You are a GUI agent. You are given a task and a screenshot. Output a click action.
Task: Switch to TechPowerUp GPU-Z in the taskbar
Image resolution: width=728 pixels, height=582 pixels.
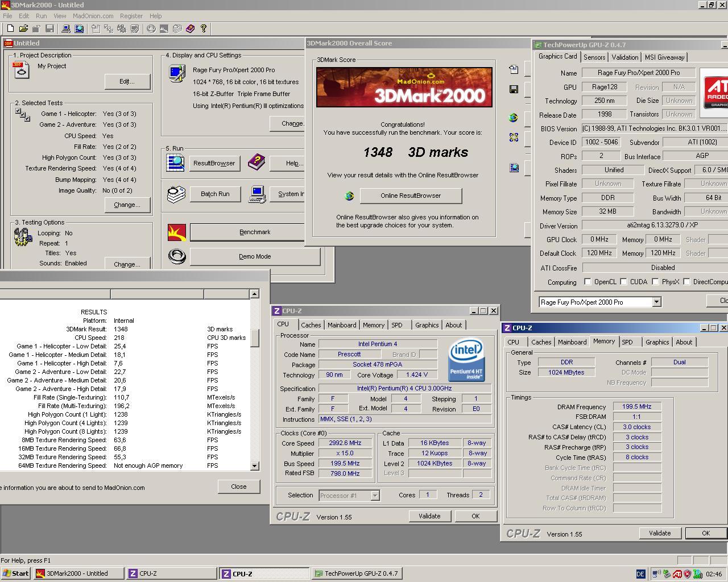(357, 573)
